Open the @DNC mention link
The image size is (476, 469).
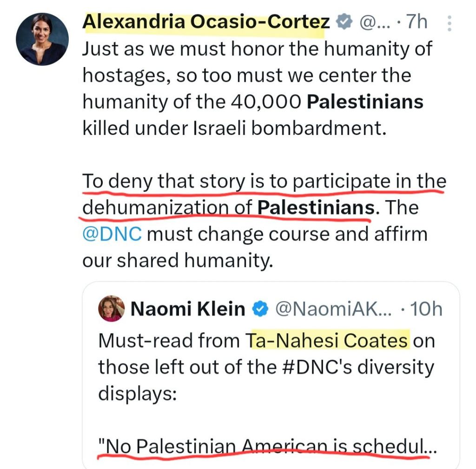pos(112,234)
